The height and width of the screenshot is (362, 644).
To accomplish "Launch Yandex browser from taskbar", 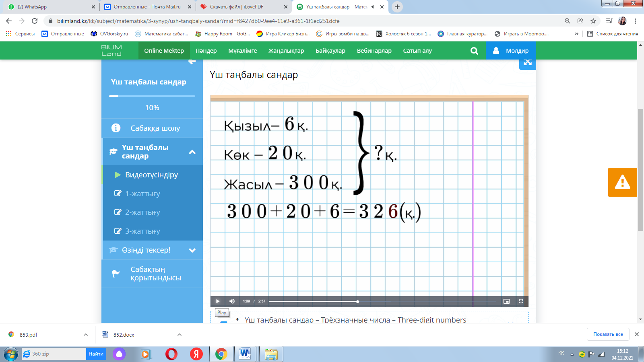I will (x=196, y=354).
